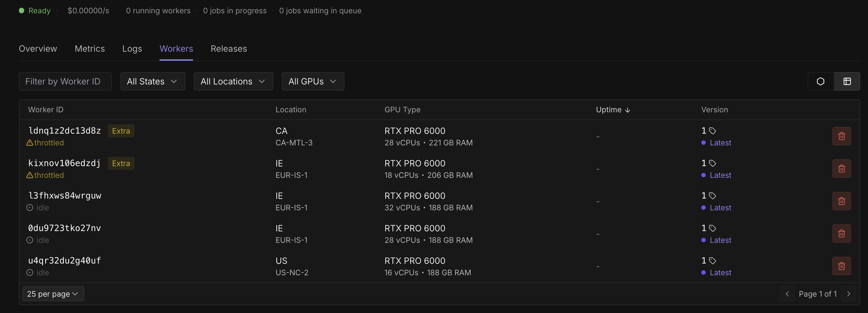
Task: Click the Version column header
Action: point(714,110)
